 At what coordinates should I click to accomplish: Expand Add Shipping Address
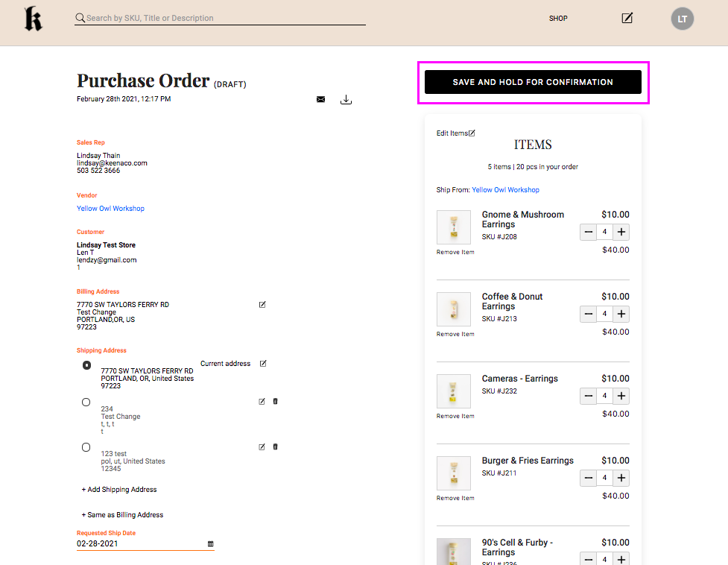coord(119,490)
